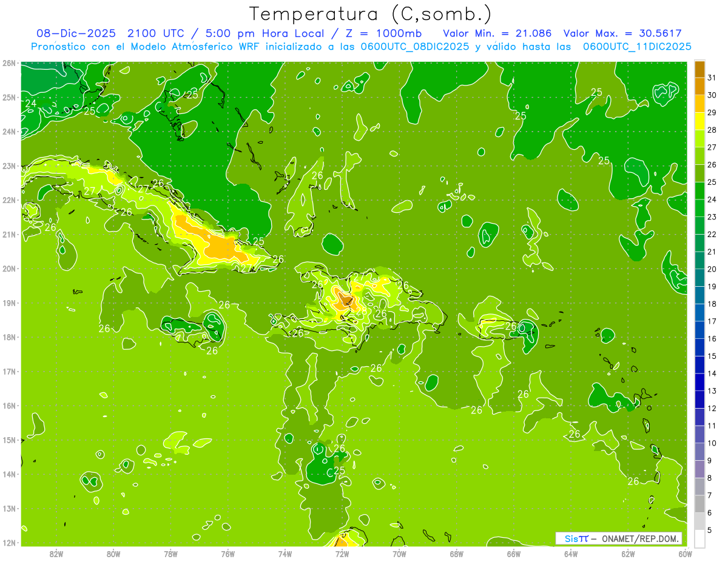728x562 pixels.
Task: Click latitude axis label '15N'
Action: 8,440
